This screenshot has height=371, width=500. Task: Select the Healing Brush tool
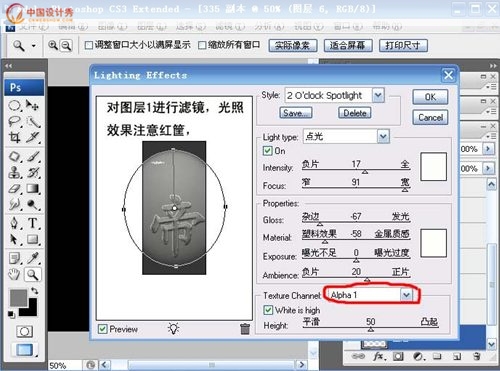14,156
